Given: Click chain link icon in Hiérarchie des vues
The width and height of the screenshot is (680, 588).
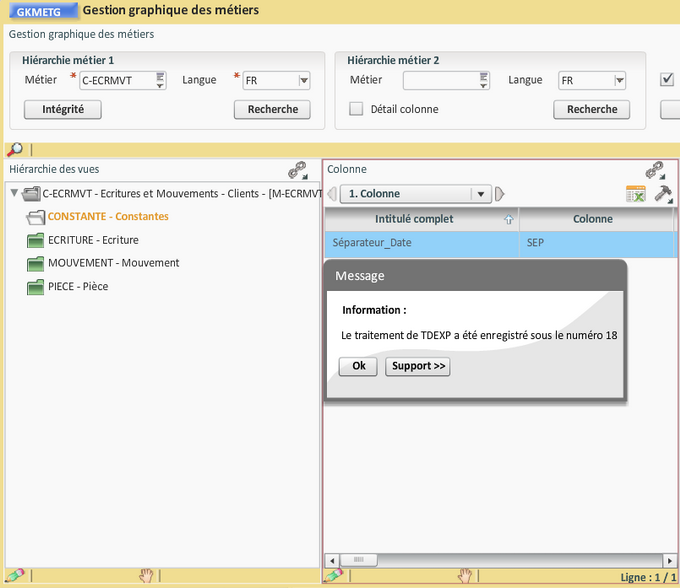Looking at the screenshot, I should coord(297,170).
